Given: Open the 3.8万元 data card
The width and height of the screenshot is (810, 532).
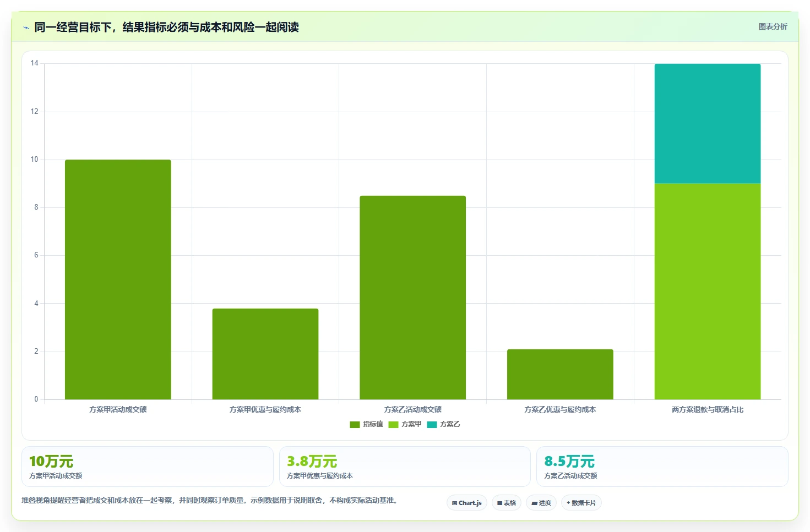Looking at the screenshot, I should pos(405,467).
